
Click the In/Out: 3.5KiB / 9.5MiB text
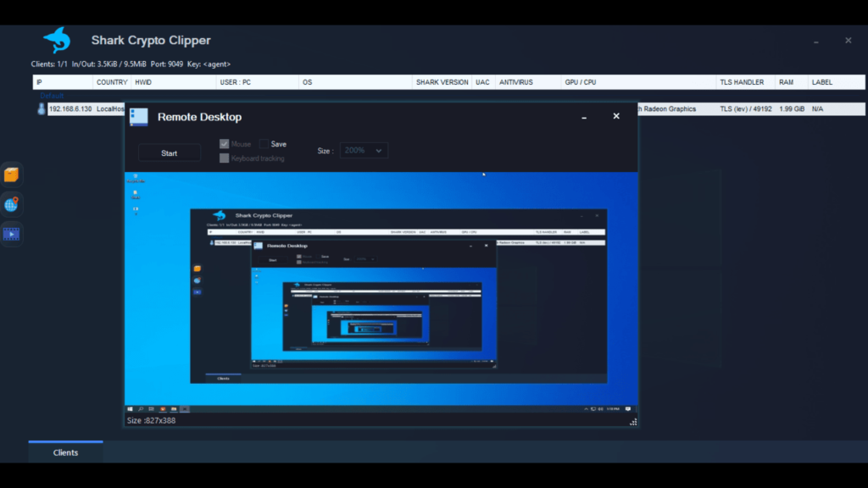pos(109,64)
